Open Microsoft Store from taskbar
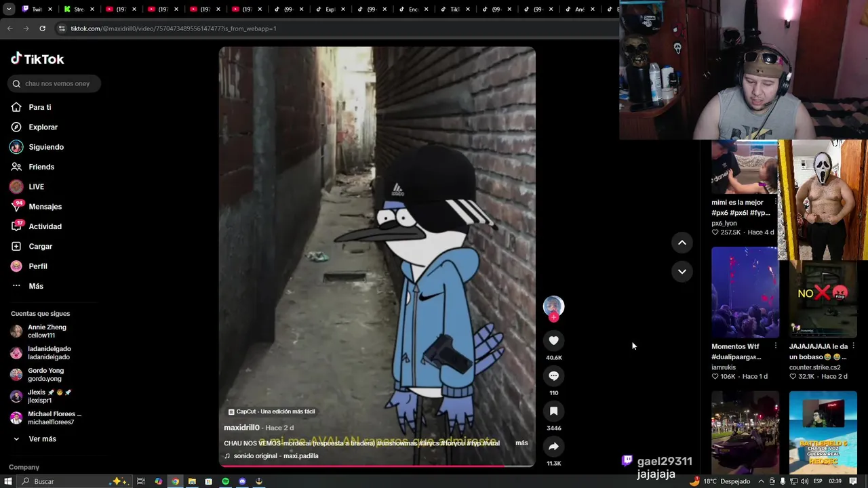Screen dimensions: 868x488 pos(208,481)
